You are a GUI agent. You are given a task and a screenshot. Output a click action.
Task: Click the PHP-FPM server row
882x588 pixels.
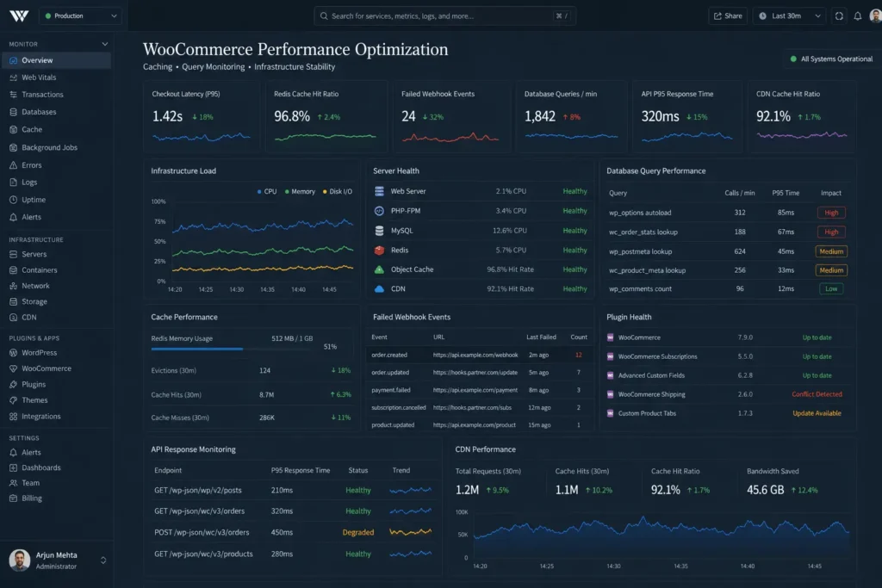(481, 211)
